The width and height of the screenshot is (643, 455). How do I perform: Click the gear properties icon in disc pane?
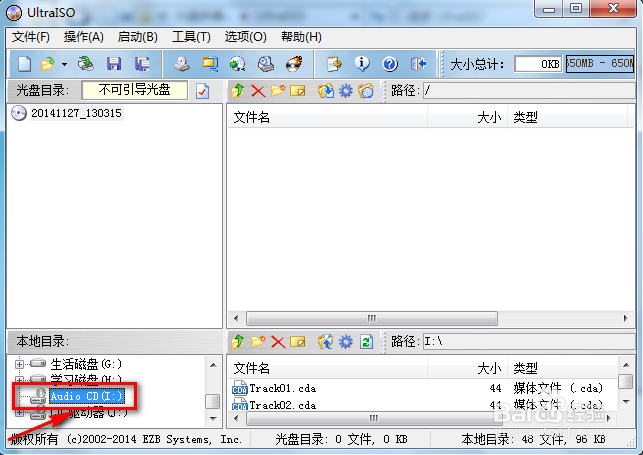pos(345,91)
